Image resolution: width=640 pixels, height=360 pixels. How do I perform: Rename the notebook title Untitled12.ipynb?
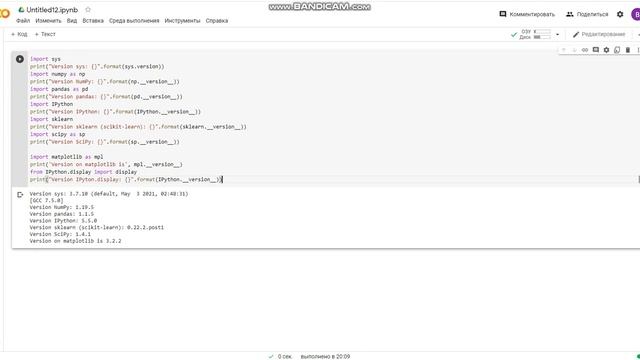[x=52, y=10]
